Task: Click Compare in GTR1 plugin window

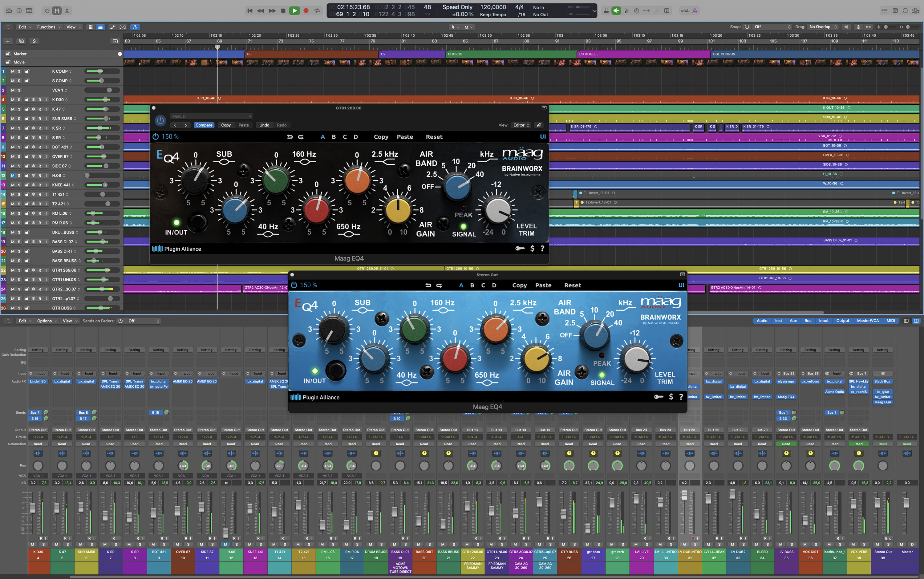Action: point(204,125)
